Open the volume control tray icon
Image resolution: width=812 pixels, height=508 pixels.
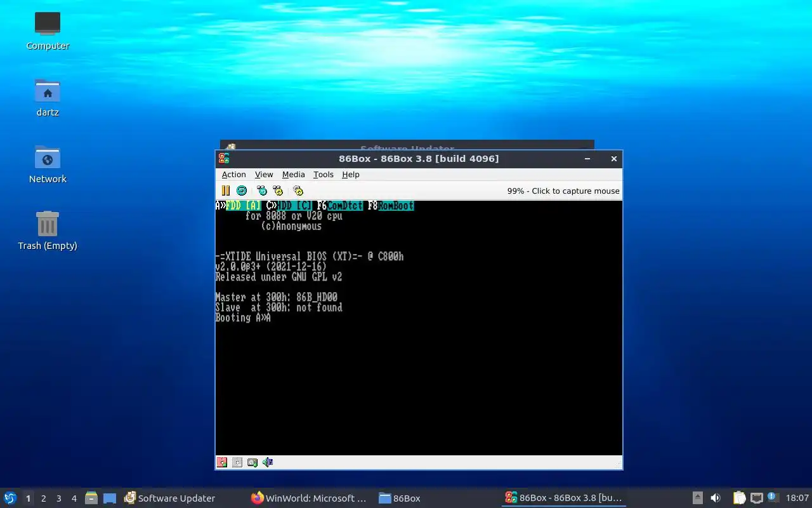716,498
